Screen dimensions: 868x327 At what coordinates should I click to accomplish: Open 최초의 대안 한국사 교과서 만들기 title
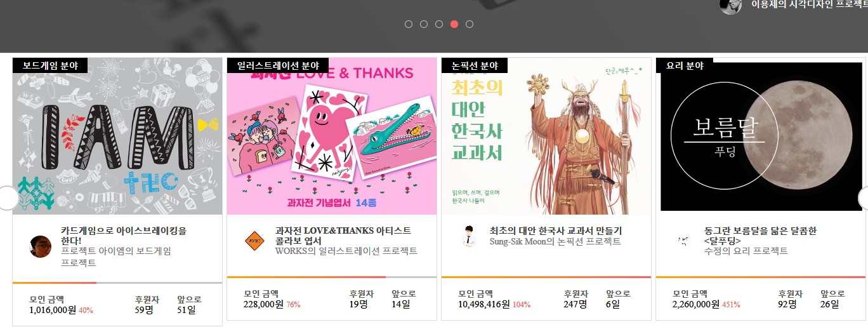(x=556, y=230)
